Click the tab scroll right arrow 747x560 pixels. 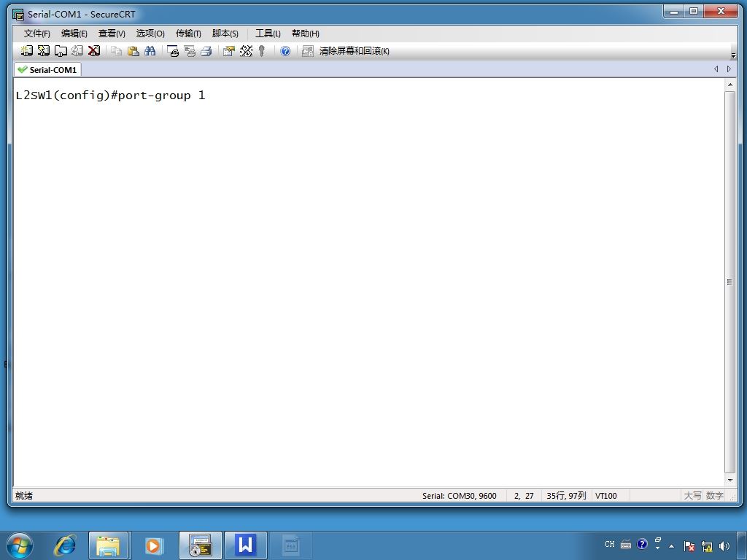729,69
